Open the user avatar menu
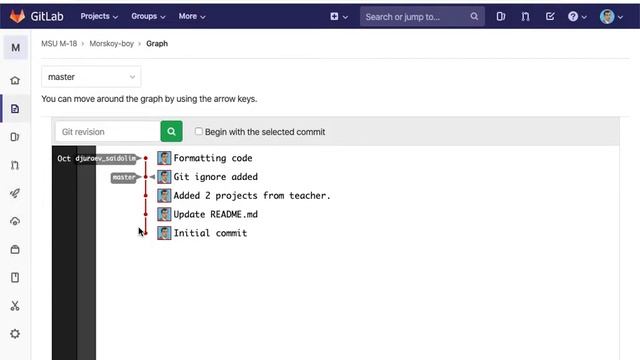 (x=611, y=16)
